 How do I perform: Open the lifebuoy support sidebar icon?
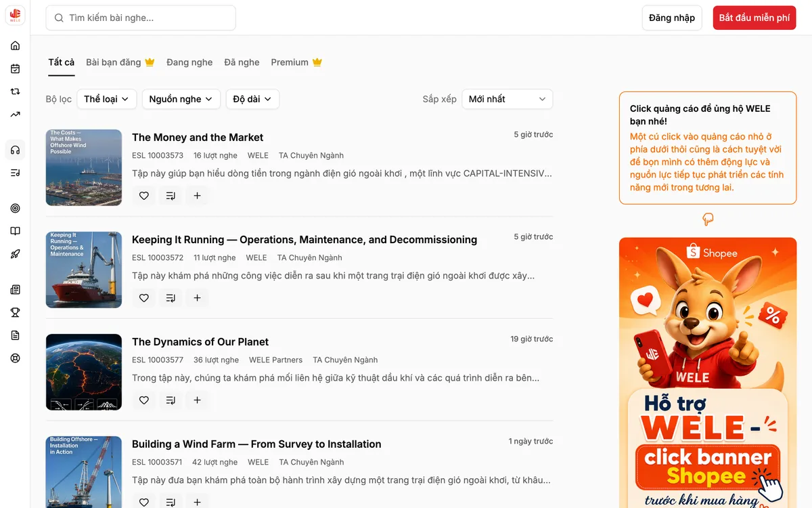pos(15,358)
